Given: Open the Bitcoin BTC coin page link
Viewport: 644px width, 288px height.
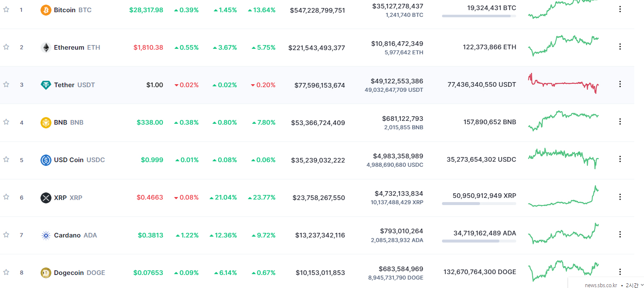Looking at the screenshot, I should [x=73, y=10].
